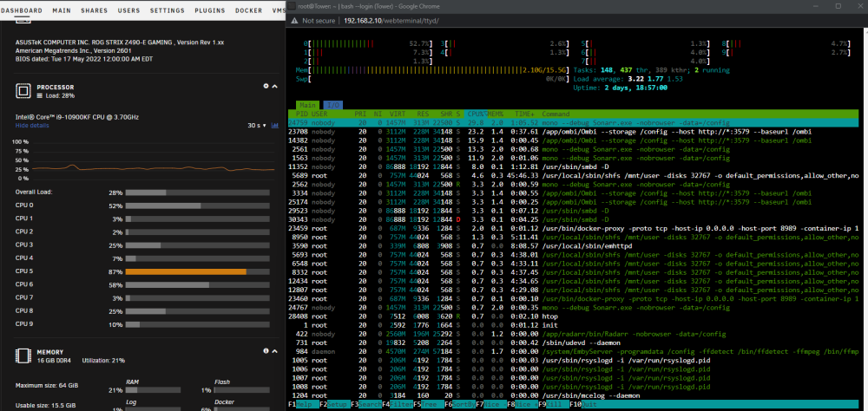Click the Load list icon under Processor

pyautogui.click(x=39, y=95)
